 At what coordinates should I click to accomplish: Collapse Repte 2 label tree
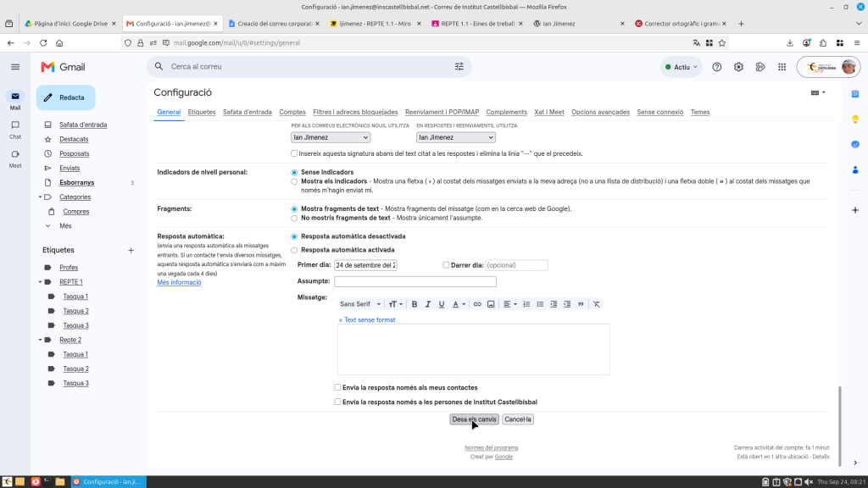[x=40, y=340]
